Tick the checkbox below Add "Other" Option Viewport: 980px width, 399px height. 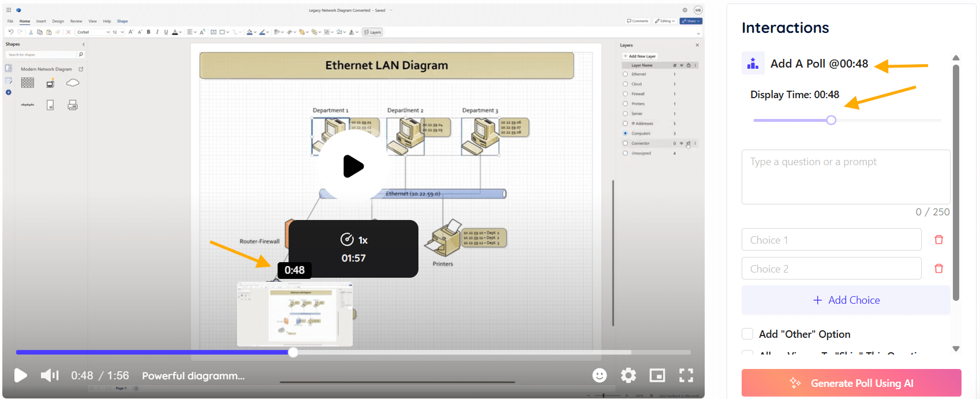[747, 352]
